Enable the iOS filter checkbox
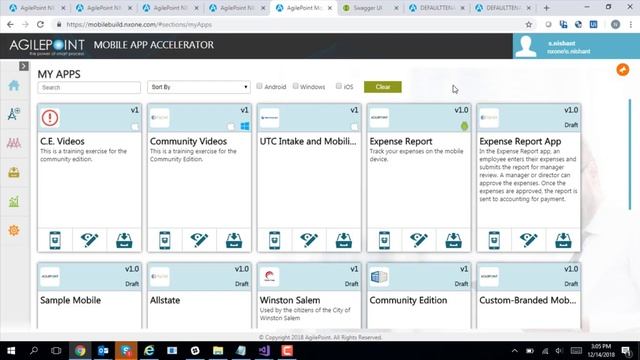 point(338,86)
